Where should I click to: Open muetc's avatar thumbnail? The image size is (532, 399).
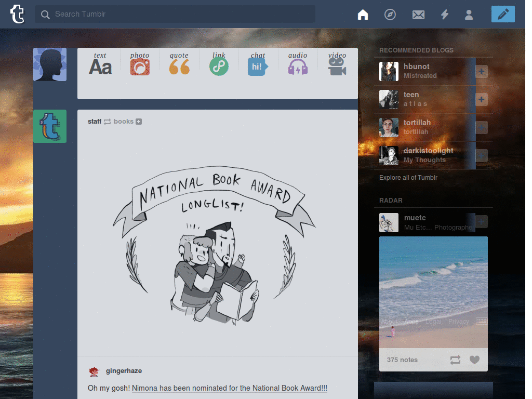point(389,222)
